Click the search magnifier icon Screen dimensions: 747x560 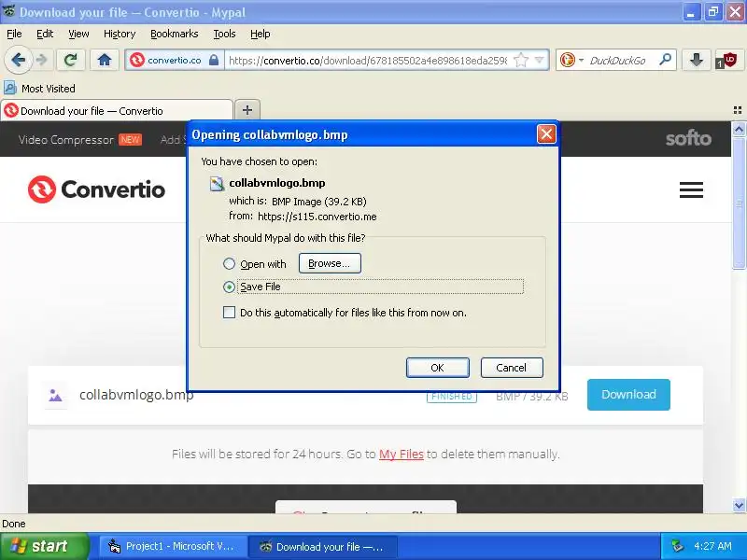(x=665, y=60)
